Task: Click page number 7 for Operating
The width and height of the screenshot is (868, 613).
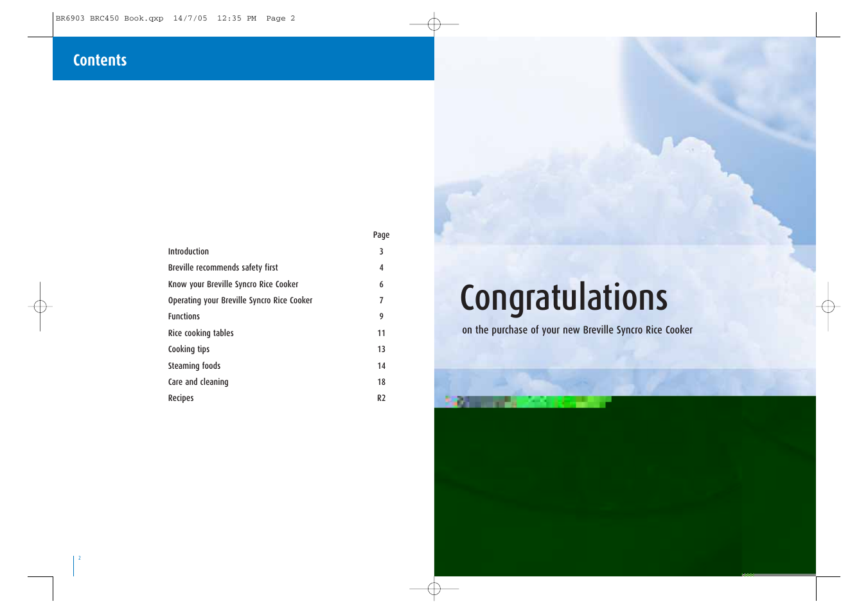Action: tap(381, 300)
